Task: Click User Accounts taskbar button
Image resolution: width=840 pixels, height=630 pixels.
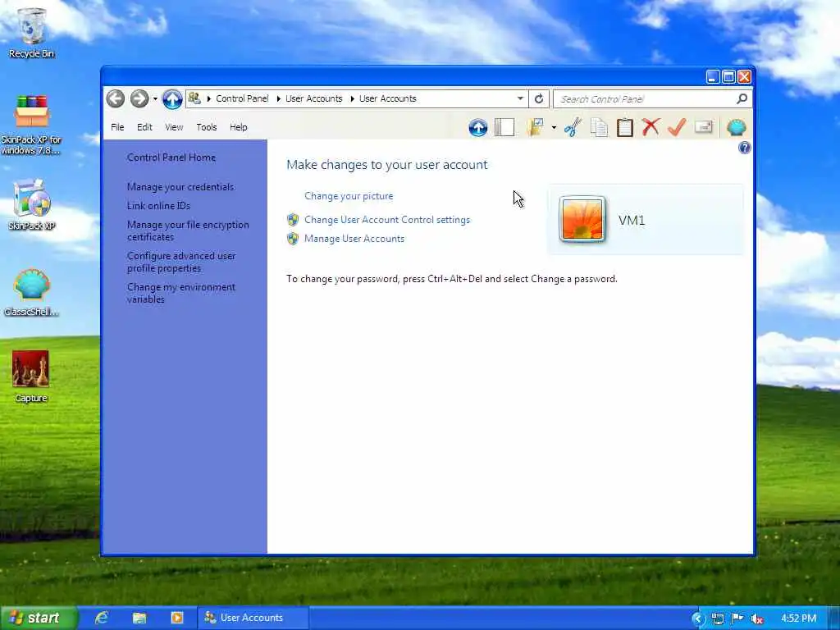Action: [253, 618]
